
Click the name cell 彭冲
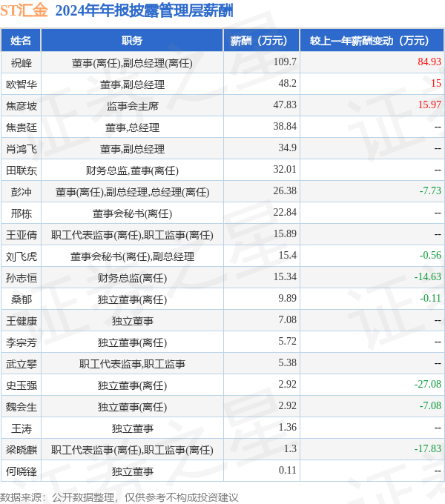22,192
